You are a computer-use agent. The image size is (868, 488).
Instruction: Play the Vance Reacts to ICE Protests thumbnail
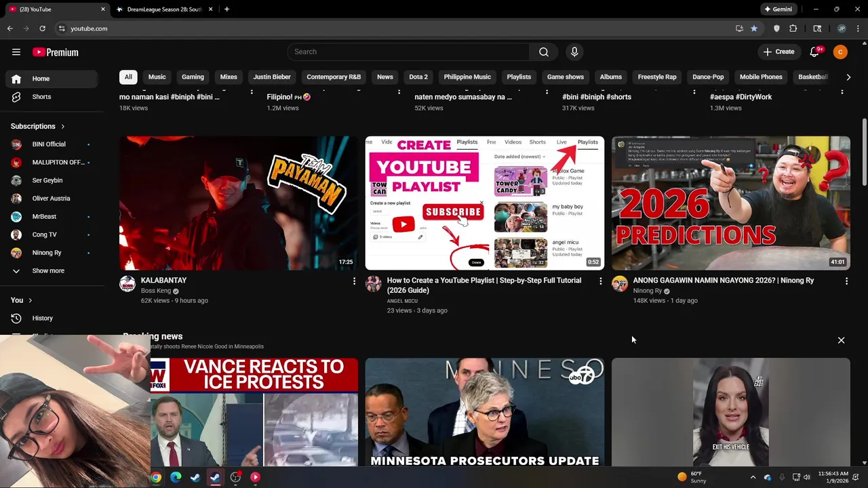point(254,412)
